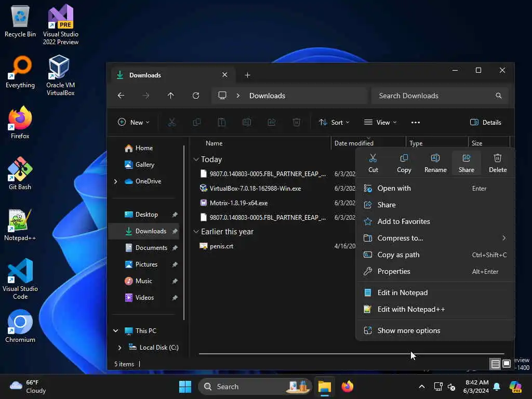Image resolution: width=532 pixels, height=399 pixels.
Task: Switch to large thumbnails view button
Action: 506,364
